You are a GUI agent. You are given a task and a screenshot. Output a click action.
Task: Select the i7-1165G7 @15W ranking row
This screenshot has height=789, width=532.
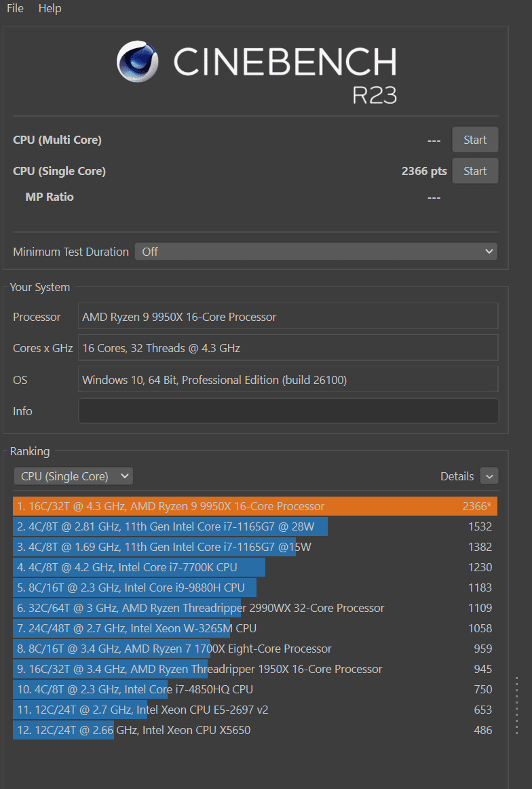(255, 547)
